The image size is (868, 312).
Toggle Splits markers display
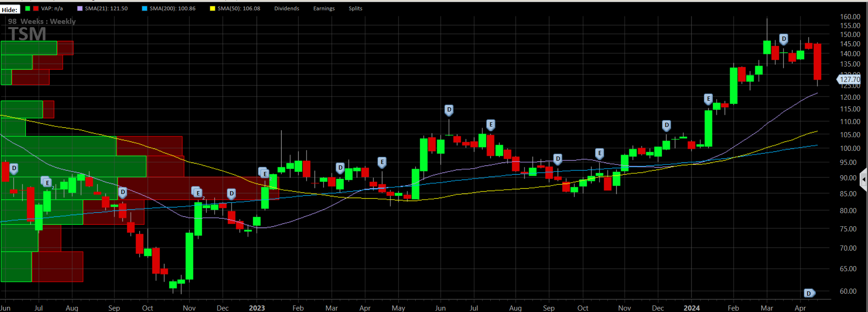pyautogui.click(x=355, y=8)
